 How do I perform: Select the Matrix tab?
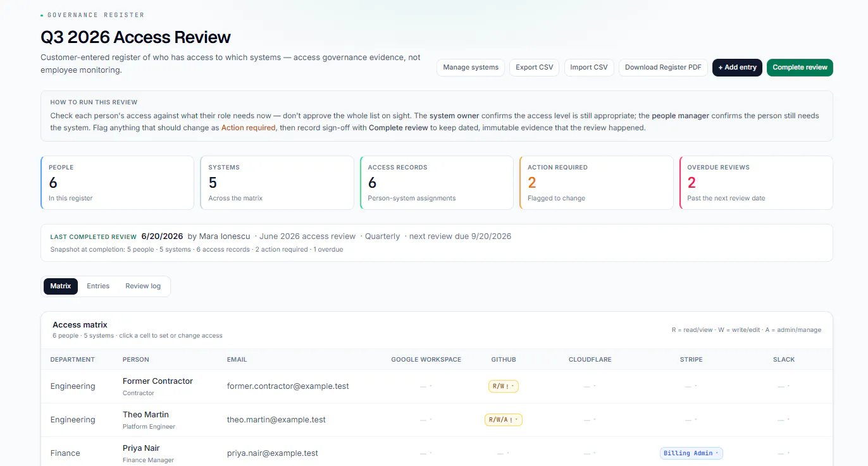coord(61,286)
